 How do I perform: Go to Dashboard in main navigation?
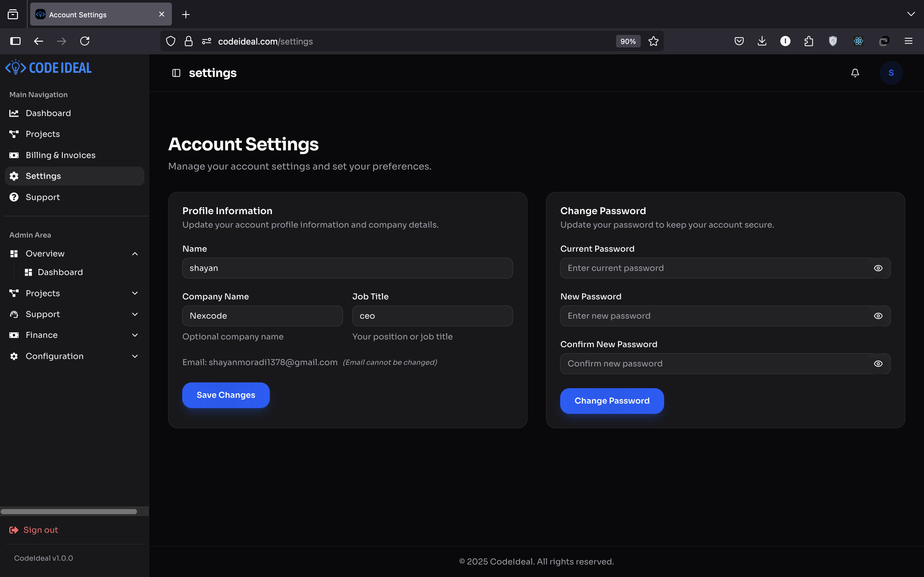click(x=48, y=113)
